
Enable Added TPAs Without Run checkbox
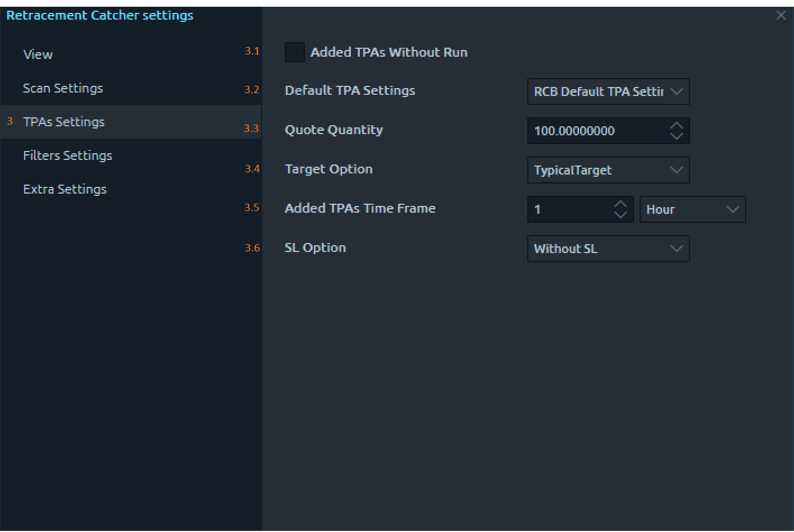pos(295,52)
